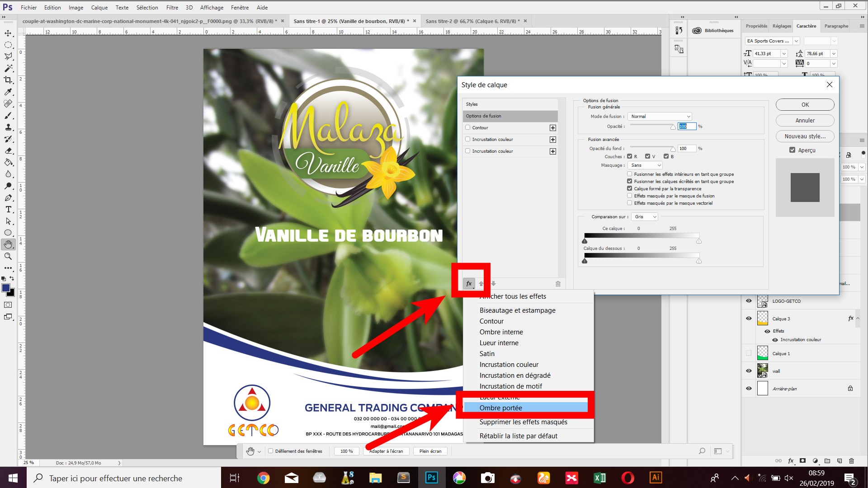Viewport: 868px width, 488px height.
Task: Enable Défilement des fenêtres checkbox
Action: click(x=271, y=451)
